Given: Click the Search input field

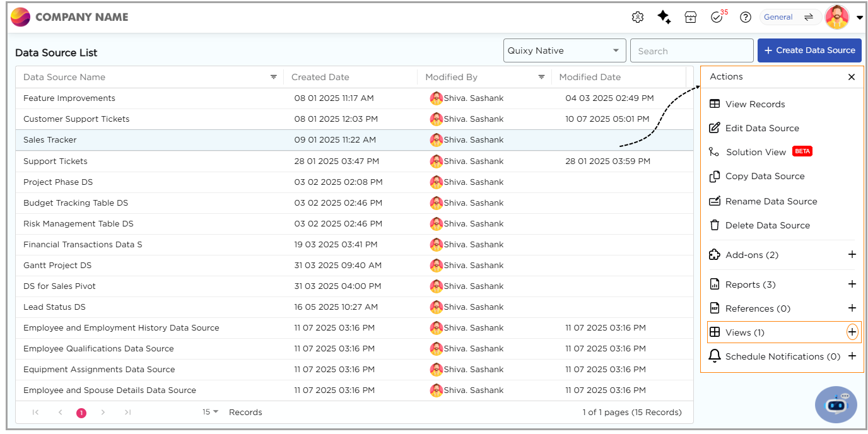Looking at the screenshot, I should (691, 51).
